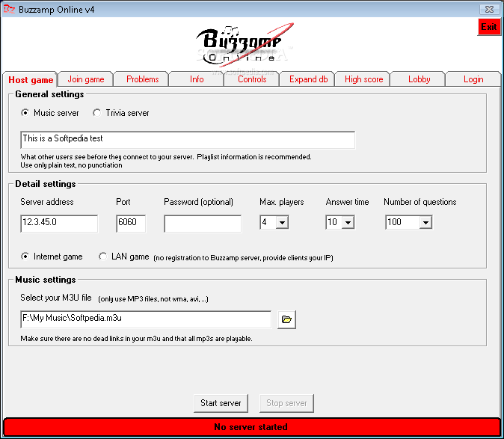Viewport: 504px width, 439px height.
Task: Click the 'Server address' label
Action: coord(47,202)
